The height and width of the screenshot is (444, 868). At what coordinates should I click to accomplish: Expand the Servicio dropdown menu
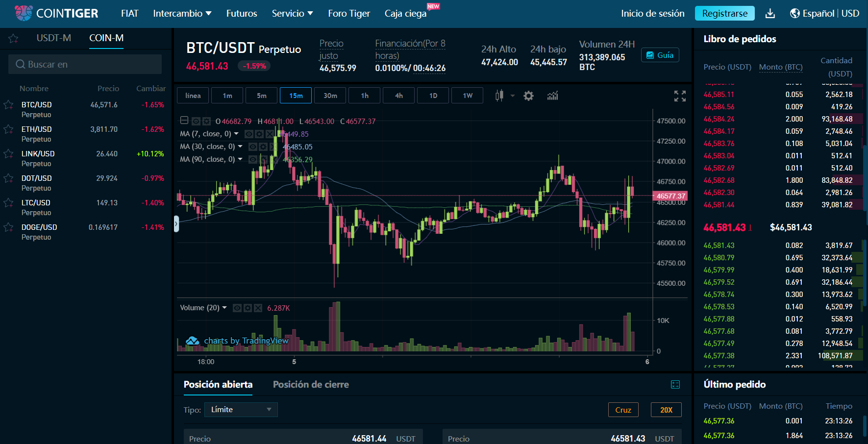point(293,13)
